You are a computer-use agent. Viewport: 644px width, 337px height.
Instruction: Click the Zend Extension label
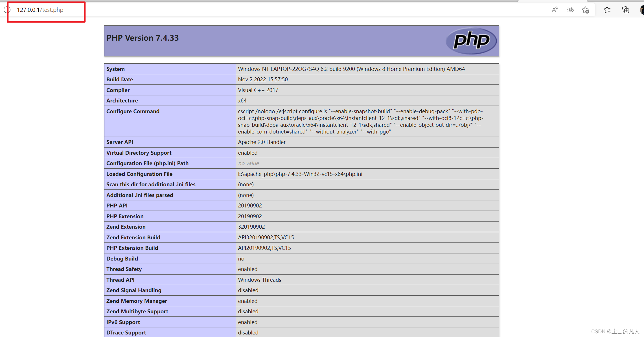click(x=126, y=227)
